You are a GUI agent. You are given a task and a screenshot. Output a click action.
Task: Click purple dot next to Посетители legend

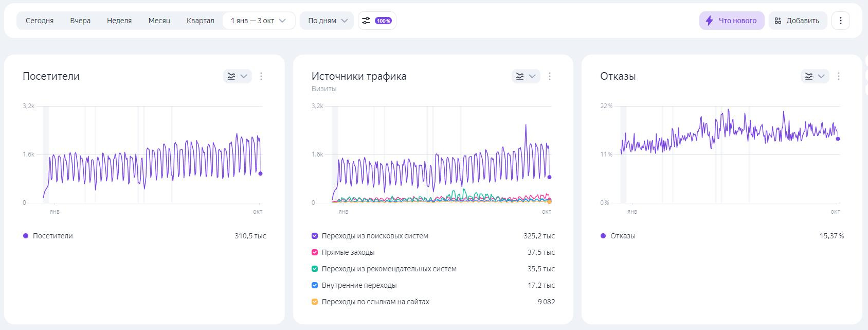[26, 236]
